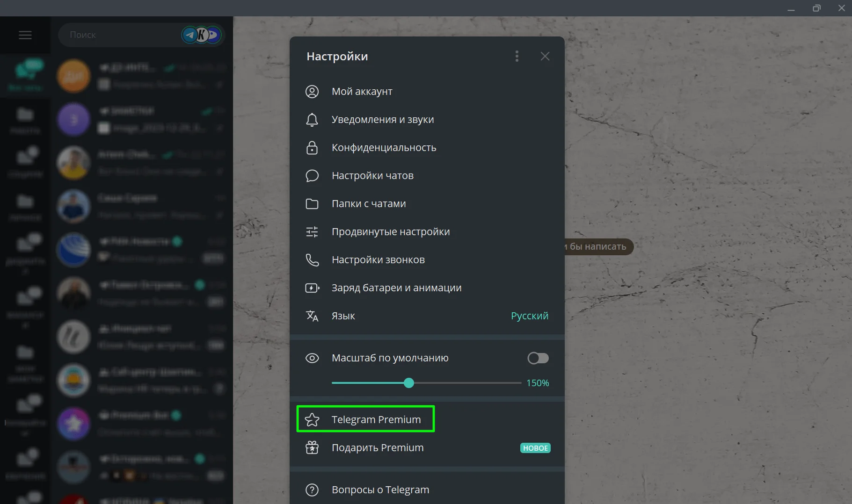Screen dimensions: 852x504
Task: Open Мой аккаунт settings
Action: coord(427,92)
